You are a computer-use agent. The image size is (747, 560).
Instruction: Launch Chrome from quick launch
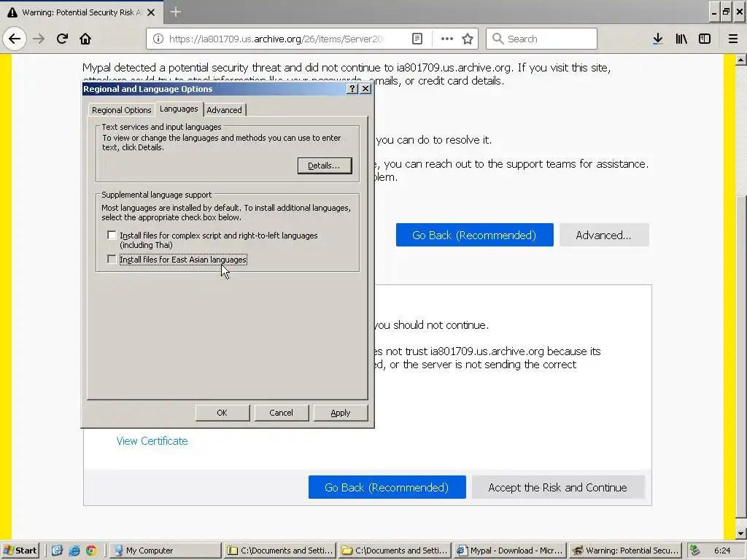(91, 551)
